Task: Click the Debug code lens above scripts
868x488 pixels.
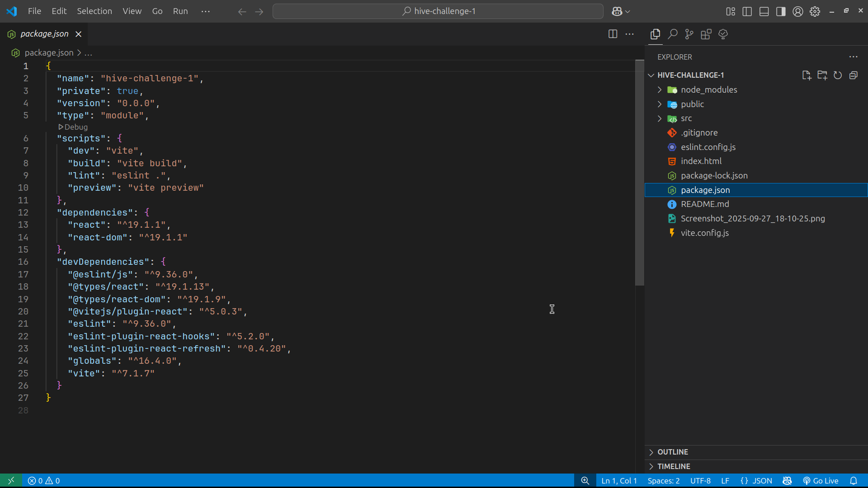Action: 73,127
